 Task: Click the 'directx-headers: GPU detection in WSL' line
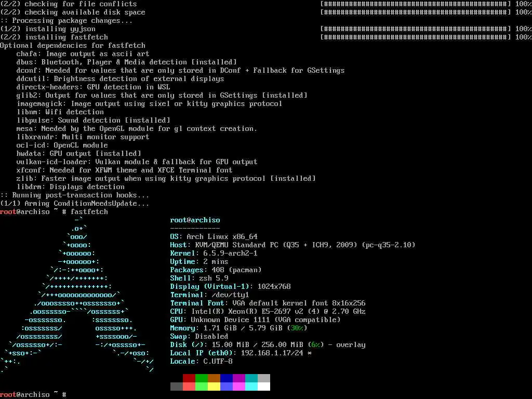point(94,87)
